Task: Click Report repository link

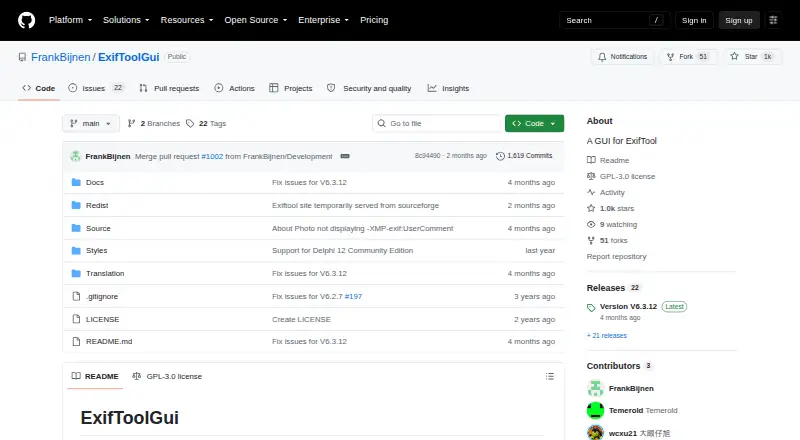Action: [x=616, y=256]
